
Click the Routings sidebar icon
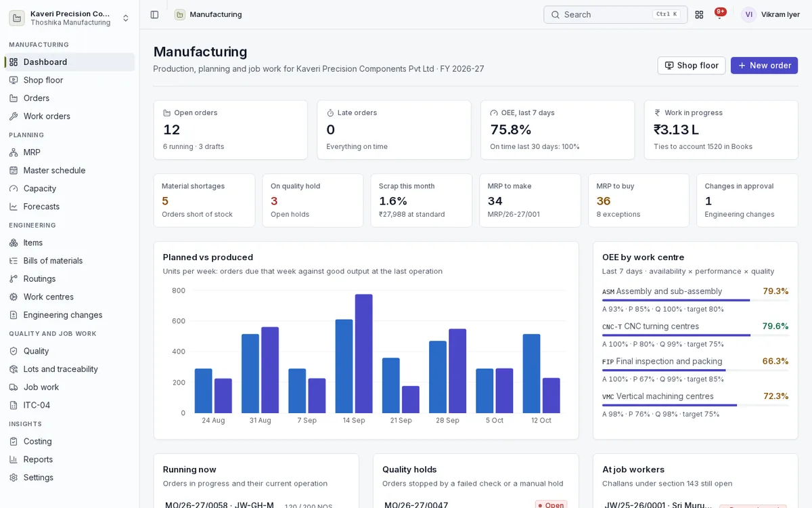click(x=14, y=279)
